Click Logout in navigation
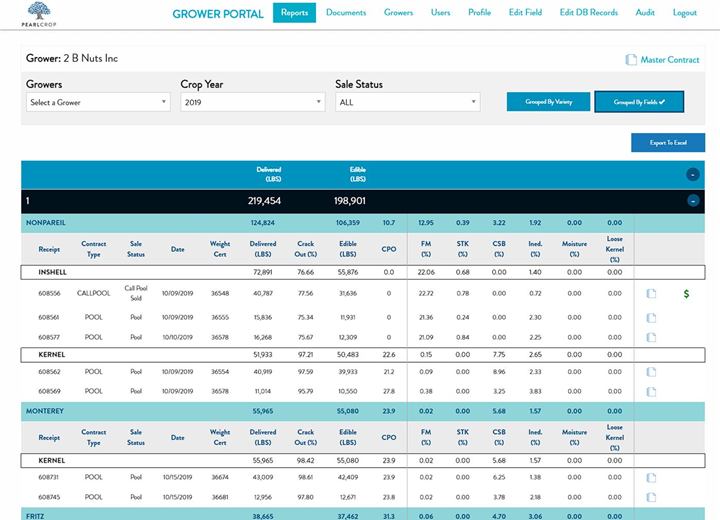The width and height of the screenshot is (720, 520). coord(685,12)
